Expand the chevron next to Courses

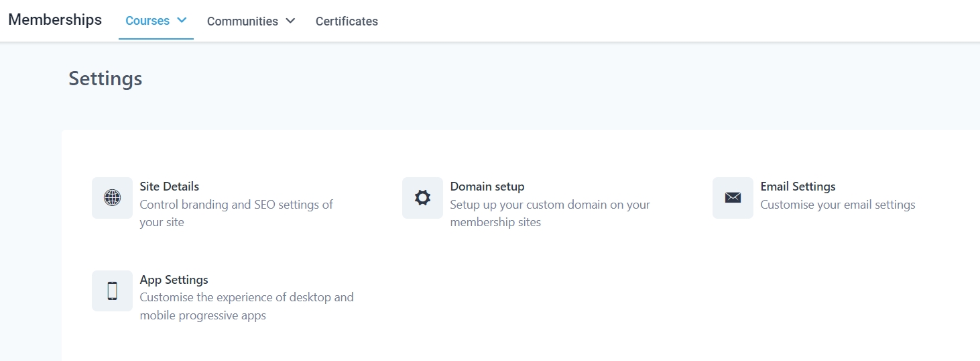(182, 21)
